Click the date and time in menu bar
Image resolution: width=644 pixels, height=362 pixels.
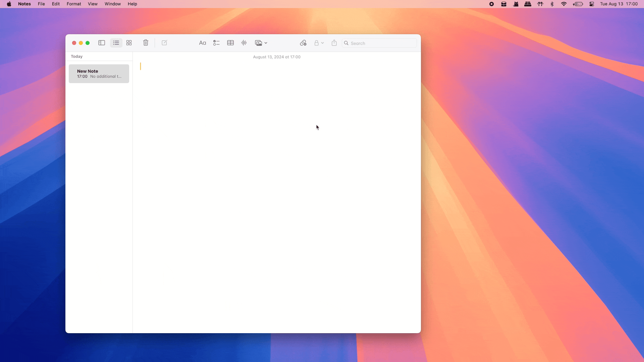619,4
